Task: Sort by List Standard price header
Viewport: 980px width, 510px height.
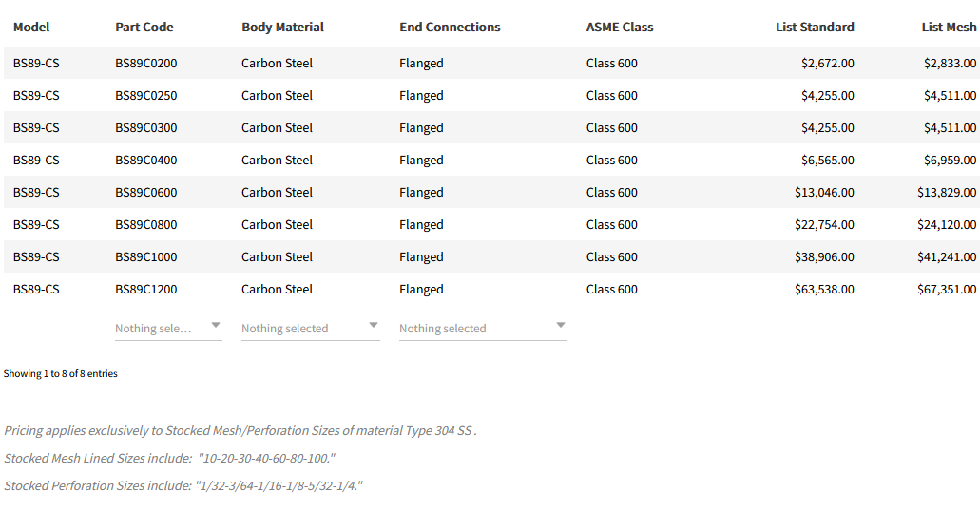Action: click(815, 28)
